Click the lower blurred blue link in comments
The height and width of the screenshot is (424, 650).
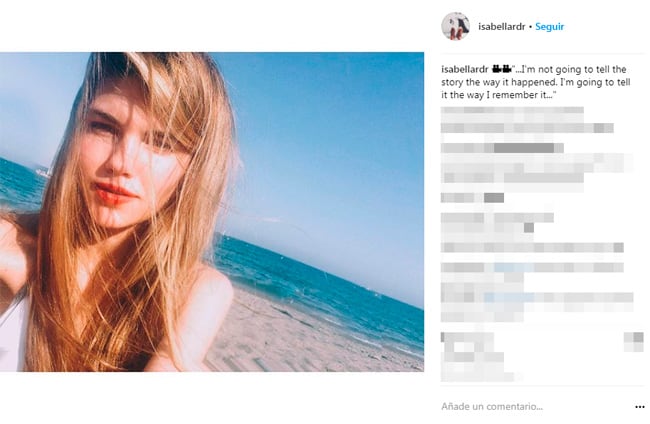[x=509, y=297]
